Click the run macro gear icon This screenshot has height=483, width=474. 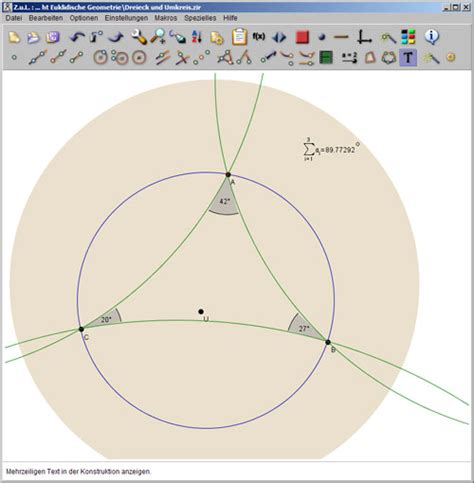point(451,57)
